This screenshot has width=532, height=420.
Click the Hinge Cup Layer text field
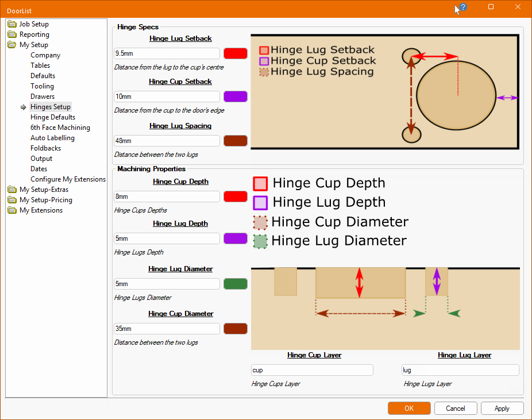point(312,370)
